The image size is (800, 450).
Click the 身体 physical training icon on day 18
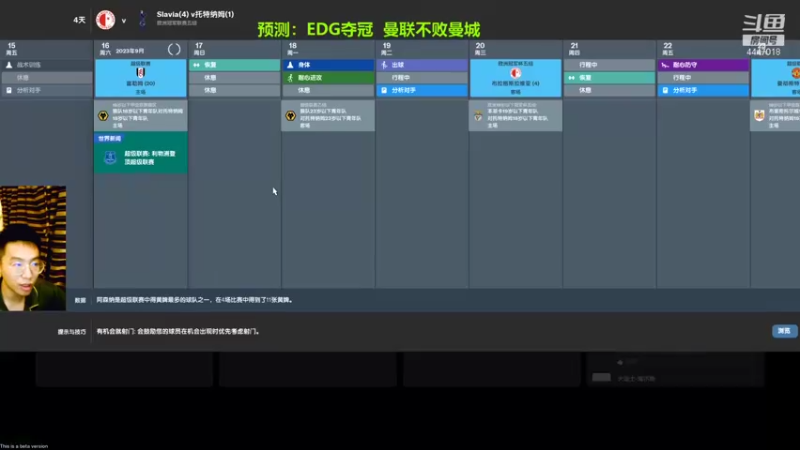point(290,65)
